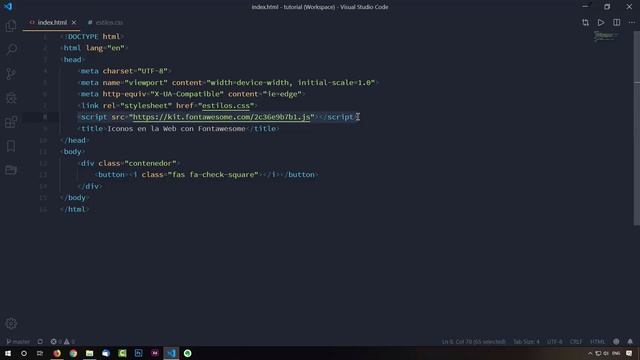Click the volume icon in the system tray

tap(606, 353)
